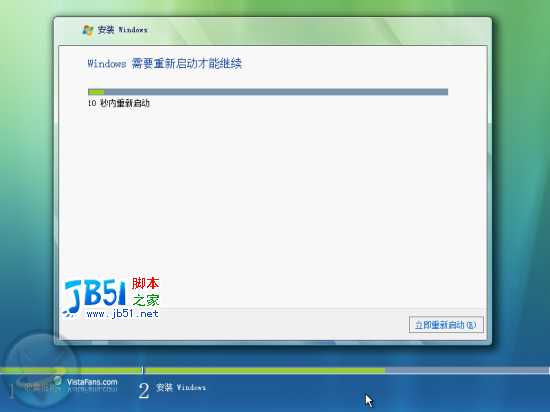Click the Windows flag icon in title bar

click(88, 30)
